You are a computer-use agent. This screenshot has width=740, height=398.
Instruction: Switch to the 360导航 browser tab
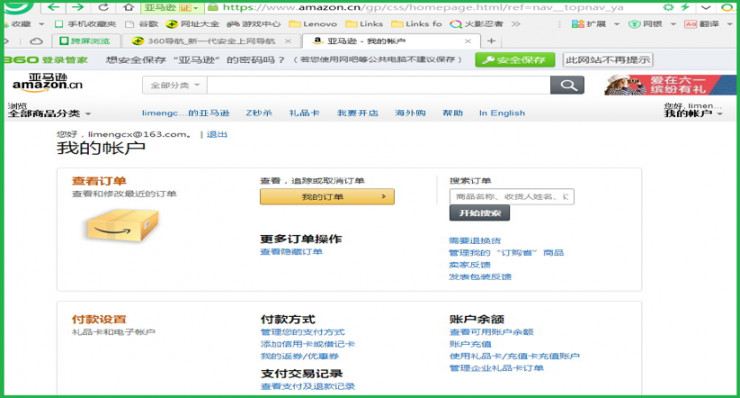[x=211, y=41]
